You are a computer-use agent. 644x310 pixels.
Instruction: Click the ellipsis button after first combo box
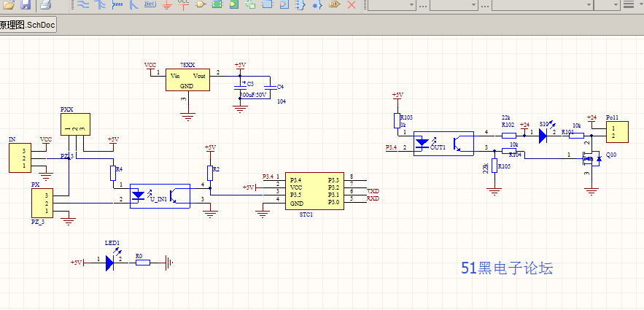point(422,5)
